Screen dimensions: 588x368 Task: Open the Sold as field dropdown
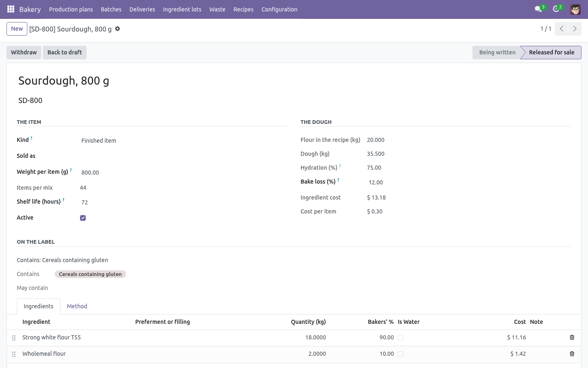tap(183, 156)
